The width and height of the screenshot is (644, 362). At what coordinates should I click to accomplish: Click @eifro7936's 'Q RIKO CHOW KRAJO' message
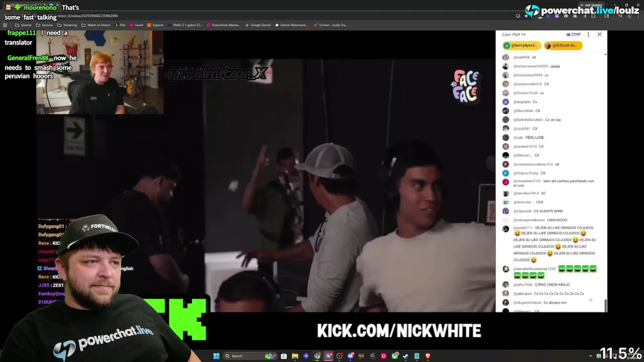pos(552,285)
